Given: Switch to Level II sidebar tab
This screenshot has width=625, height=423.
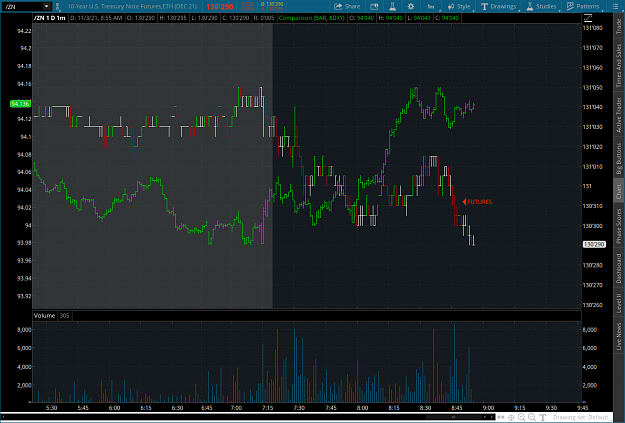Looking at the screenshot, I should click(619, 303).
